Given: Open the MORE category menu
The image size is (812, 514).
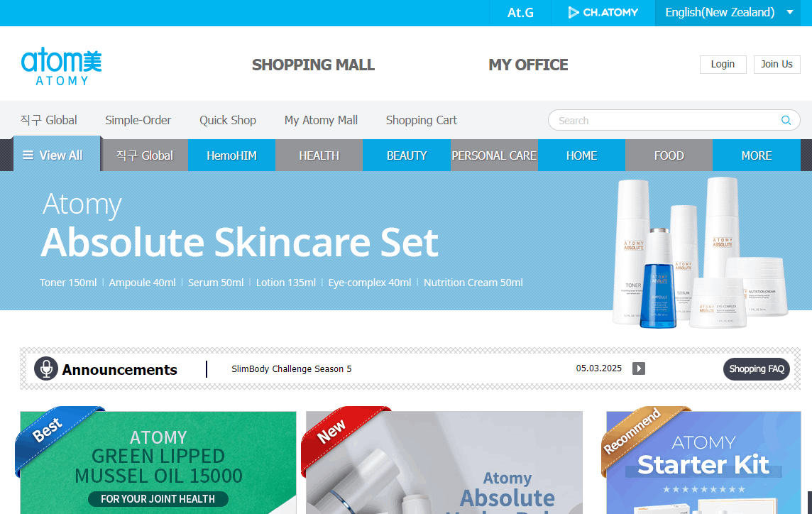Looking at the screenshot, I should [756, 155].
